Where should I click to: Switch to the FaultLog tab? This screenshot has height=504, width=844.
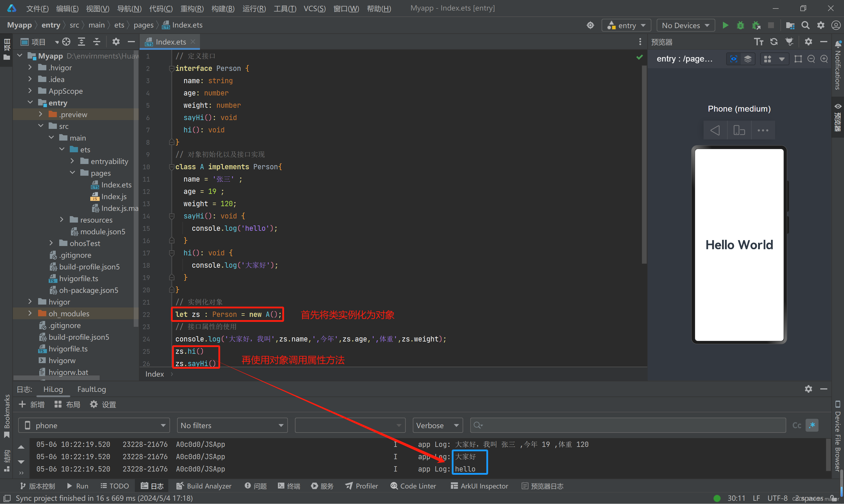[91, 389]
